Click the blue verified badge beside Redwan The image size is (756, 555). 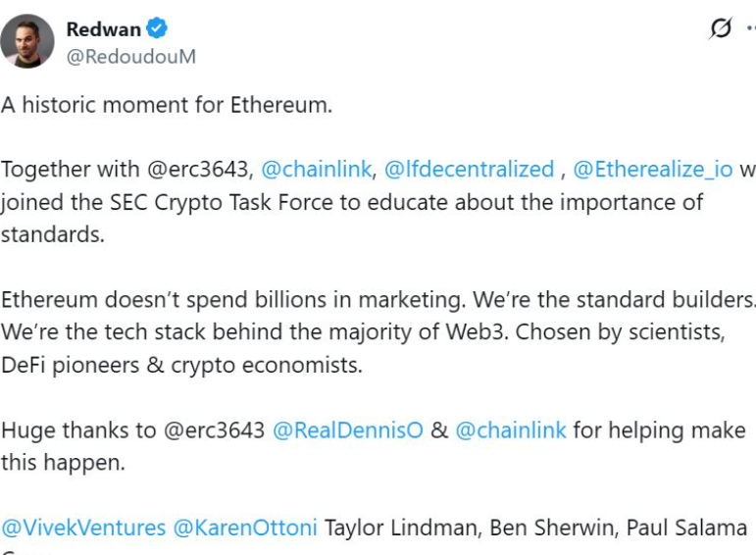(x=157, y=29)
